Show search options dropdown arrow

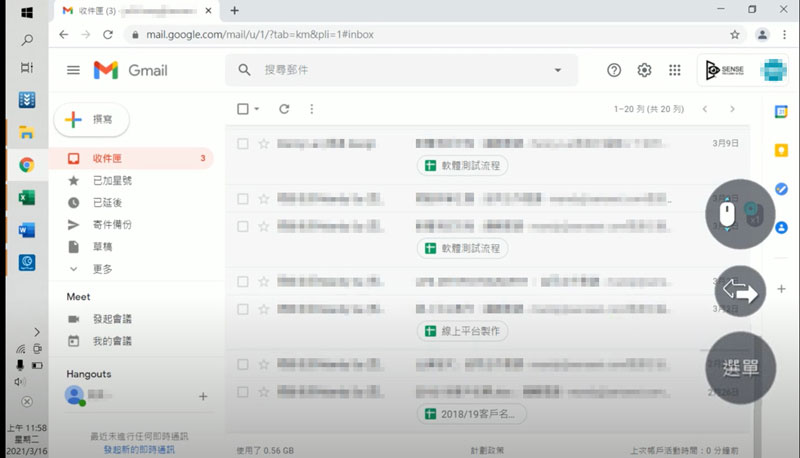pos(558,70)
